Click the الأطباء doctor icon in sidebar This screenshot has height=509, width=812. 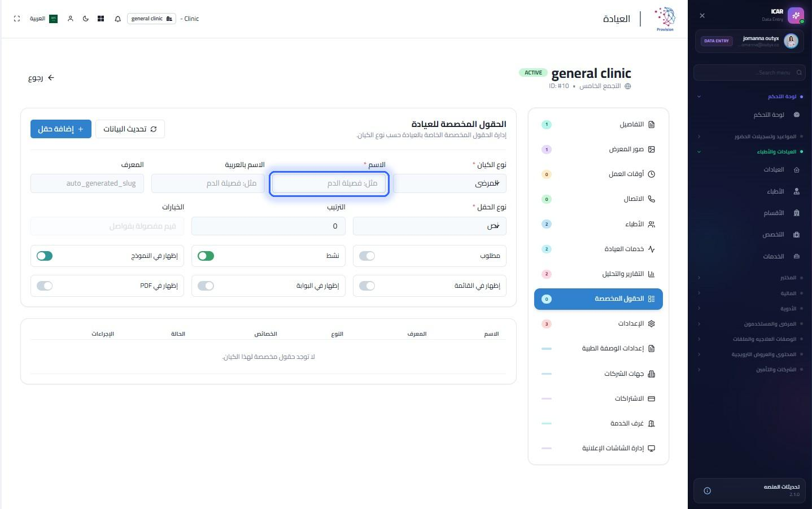(x=797, y=191)
